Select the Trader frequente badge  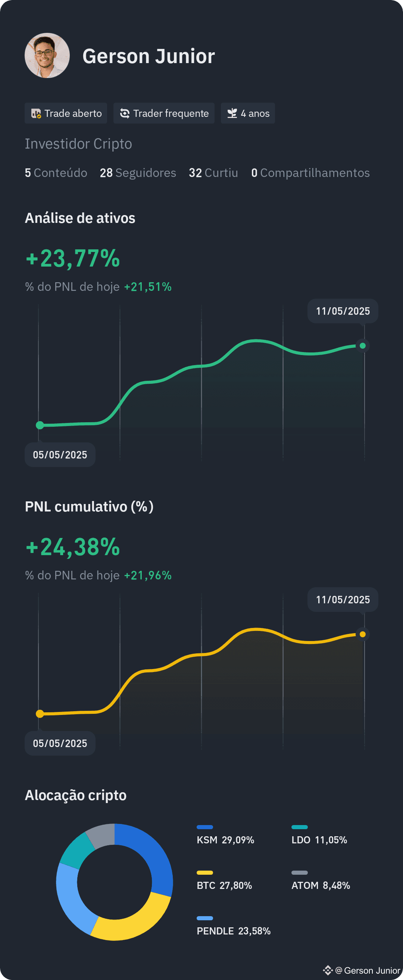tap(164, 113)
